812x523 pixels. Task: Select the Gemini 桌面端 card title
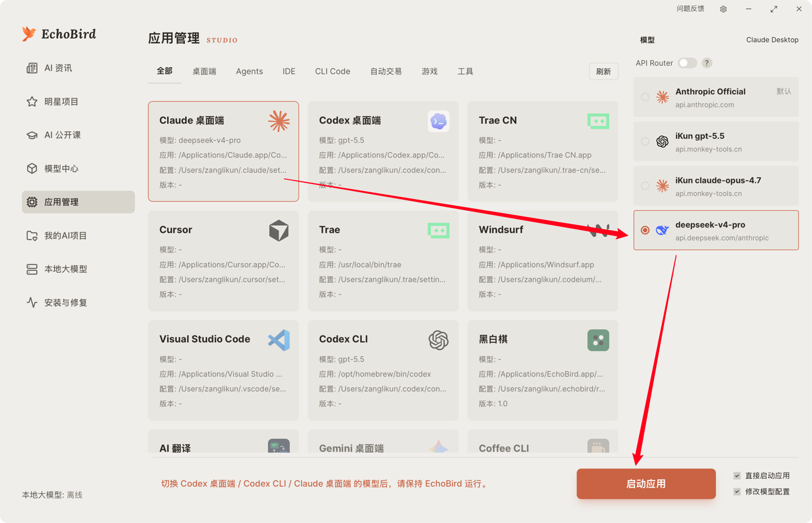coord(351,448)
